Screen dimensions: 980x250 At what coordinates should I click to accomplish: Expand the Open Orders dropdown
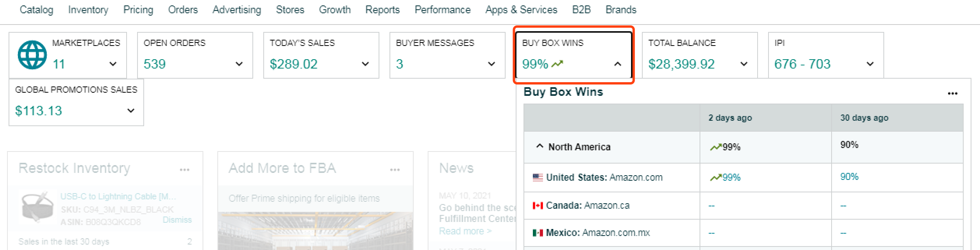coord(239,64)
